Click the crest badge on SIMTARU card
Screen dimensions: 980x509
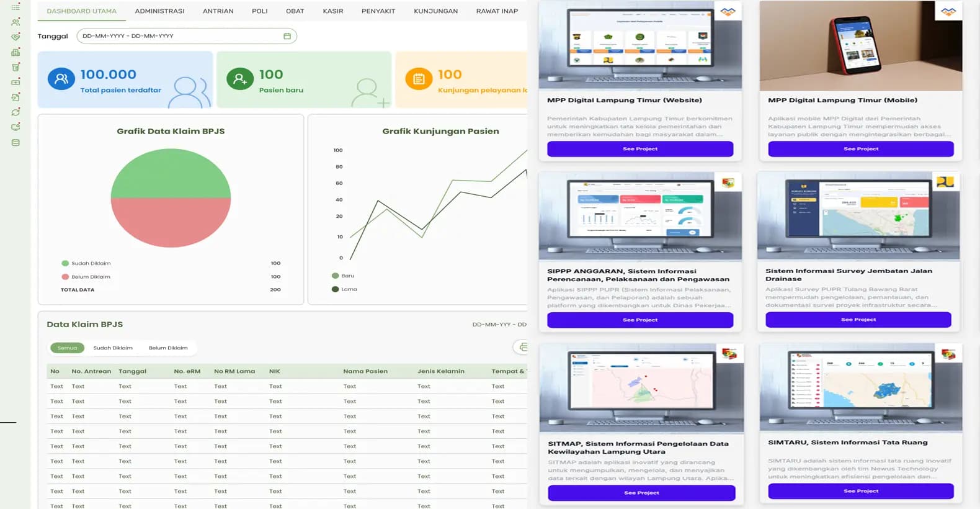point(948,354)
